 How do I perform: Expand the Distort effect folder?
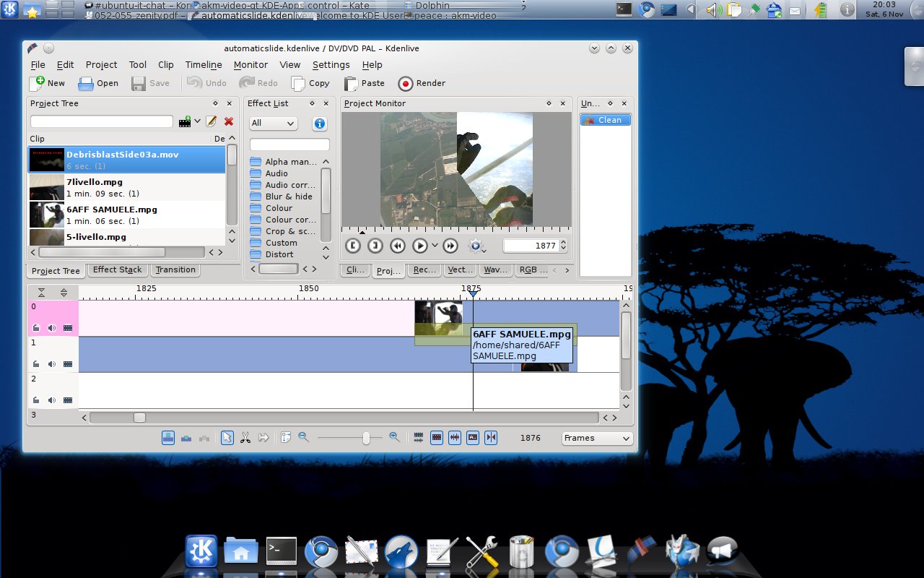[255, 254]
